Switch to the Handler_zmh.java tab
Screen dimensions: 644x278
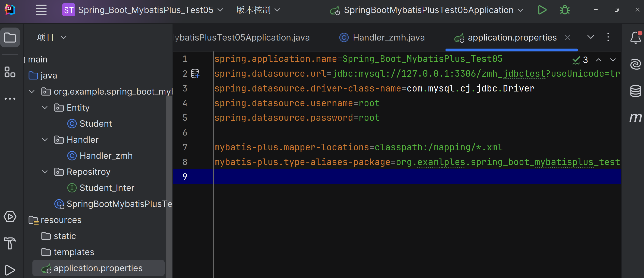point(389,37)
